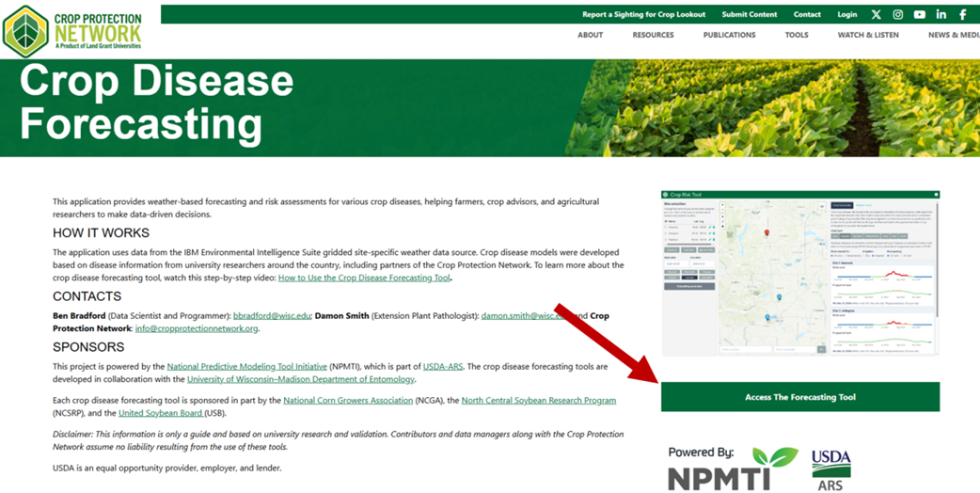Click the CONTACTS heading
This screenshot has height=493, width=980.
click(x=87, y=296)
